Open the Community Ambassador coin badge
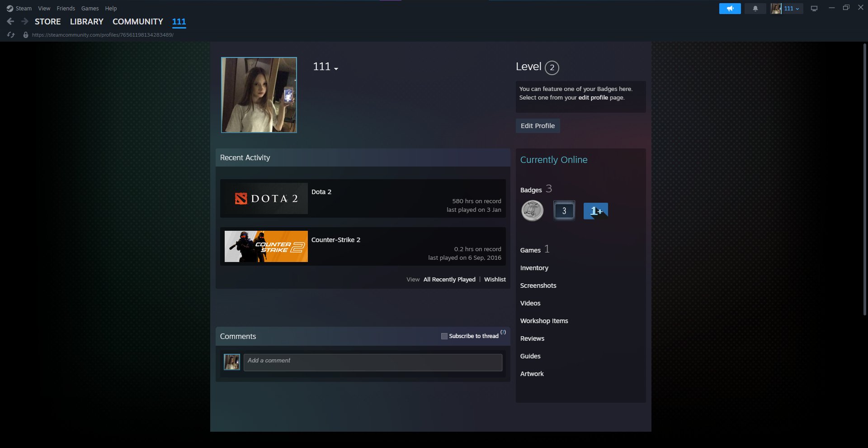 click(x=532, y=211)
